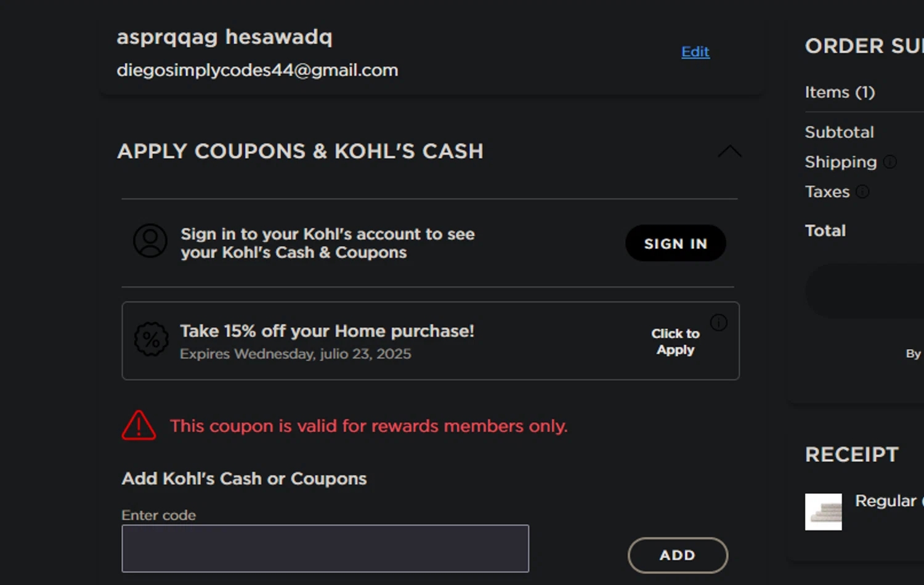Click the account profile icon
Image resolution: width=924 pixels, height=585 pixels.
point(150,241)
